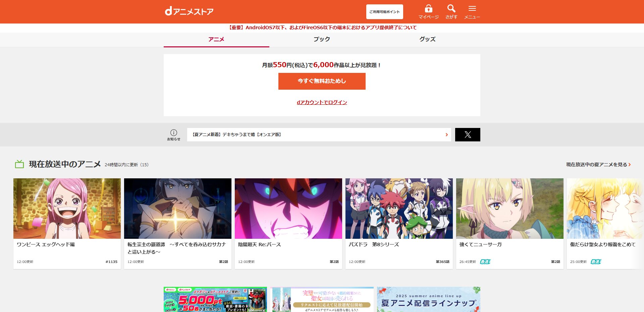This screenshot has height=312, width=644.
Task: Click the dアニメストア logo
Action: [x=189, y=11]
